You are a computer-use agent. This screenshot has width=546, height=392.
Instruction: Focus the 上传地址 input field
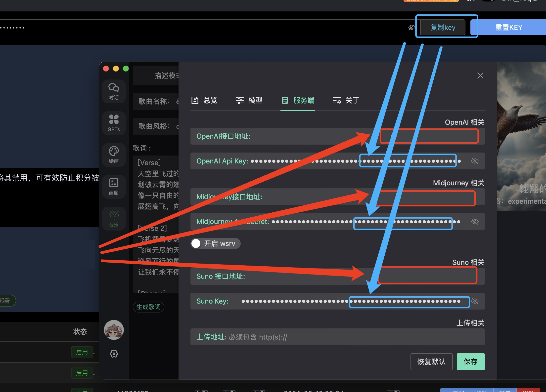point(337,337)
